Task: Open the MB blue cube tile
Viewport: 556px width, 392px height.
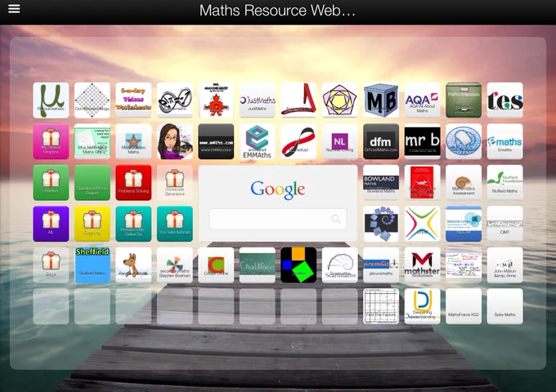Action: (x=381, y=100)
